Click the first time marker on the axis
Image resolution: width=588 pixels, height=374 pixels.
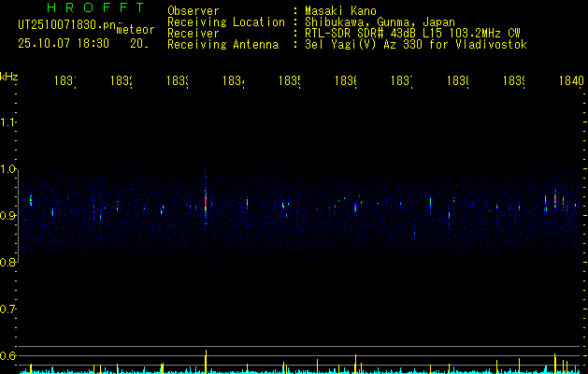[x=66, y=81]
